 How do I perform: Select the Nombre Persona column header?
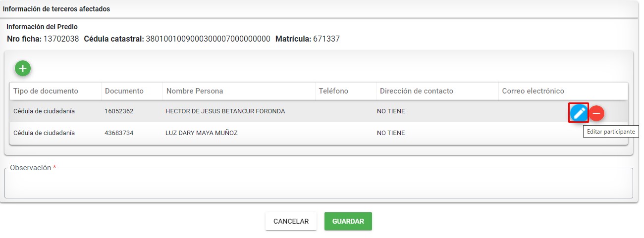195,91
